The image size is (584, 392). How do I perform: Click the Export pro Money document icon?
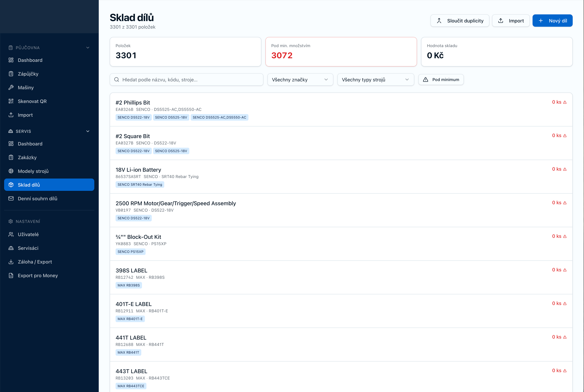[x=11, y=275]
